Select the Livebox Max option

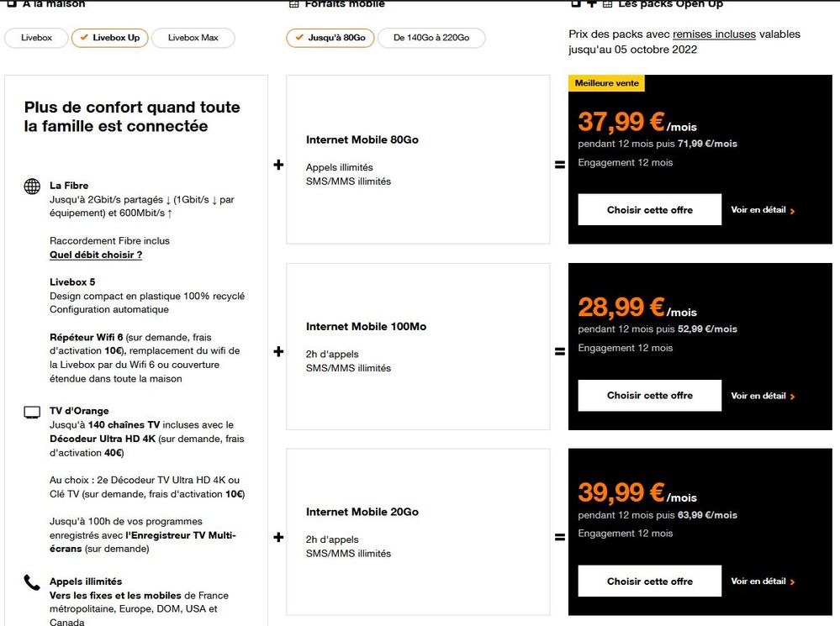193,38
